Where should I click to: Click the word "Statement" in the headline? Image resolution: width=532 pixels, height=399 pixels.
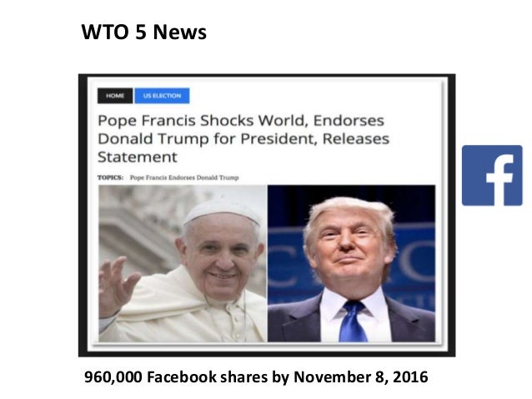click(x=138, y=157)
